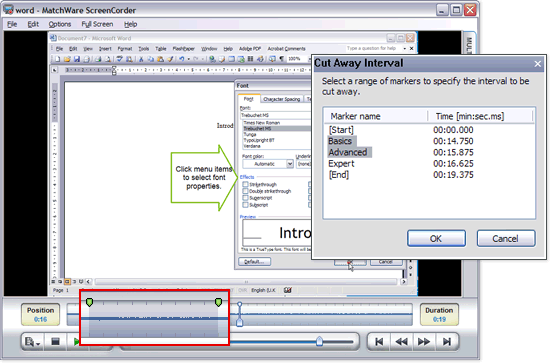The width and height of the screenshot is (551, 364).
Task: Click the green play button
Action: (x=76, y=342)
